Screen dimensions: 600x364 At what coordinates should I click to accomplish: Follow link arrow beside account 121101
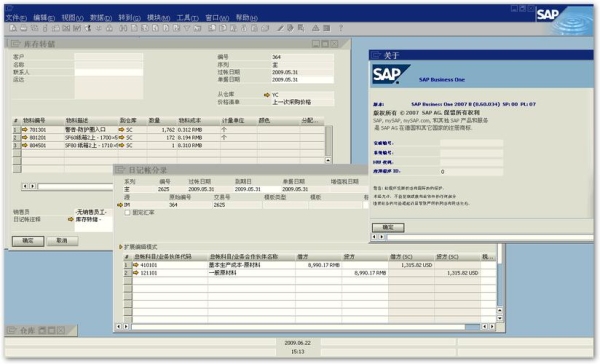135,273
